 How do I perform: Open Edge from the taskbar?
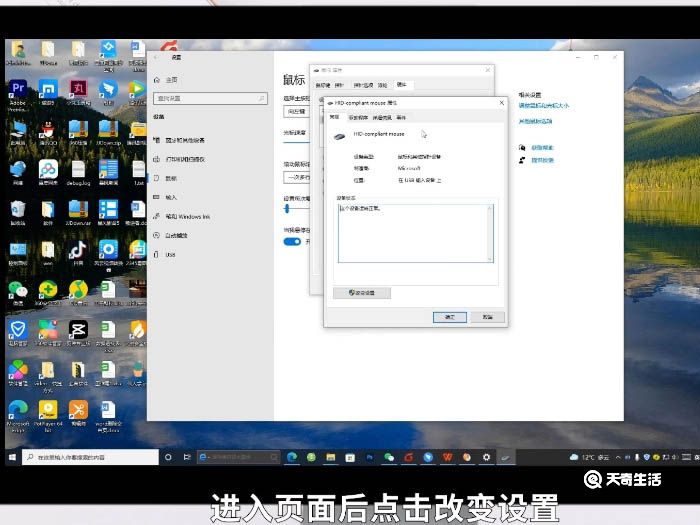(292, 457)
